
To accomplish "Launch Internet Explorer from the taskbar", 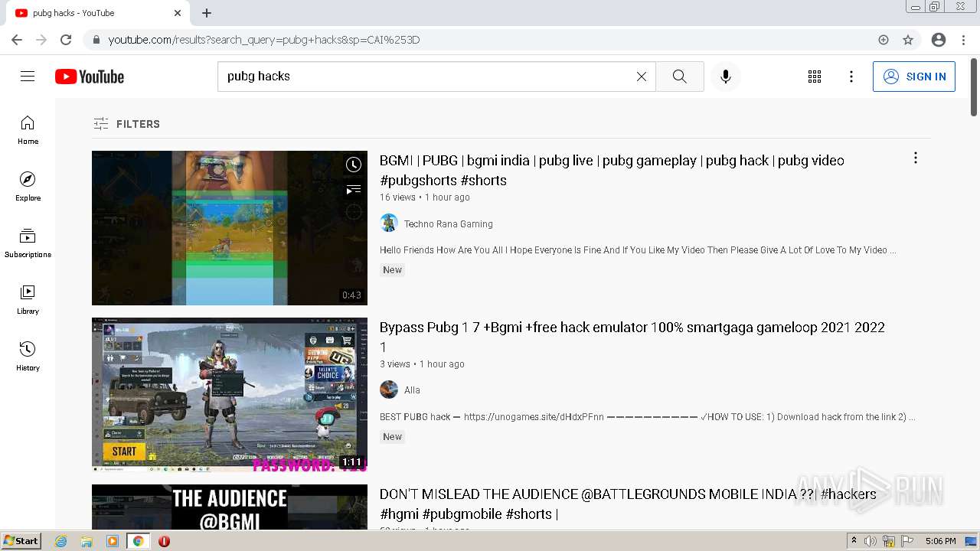I will [x=61, y=541].
